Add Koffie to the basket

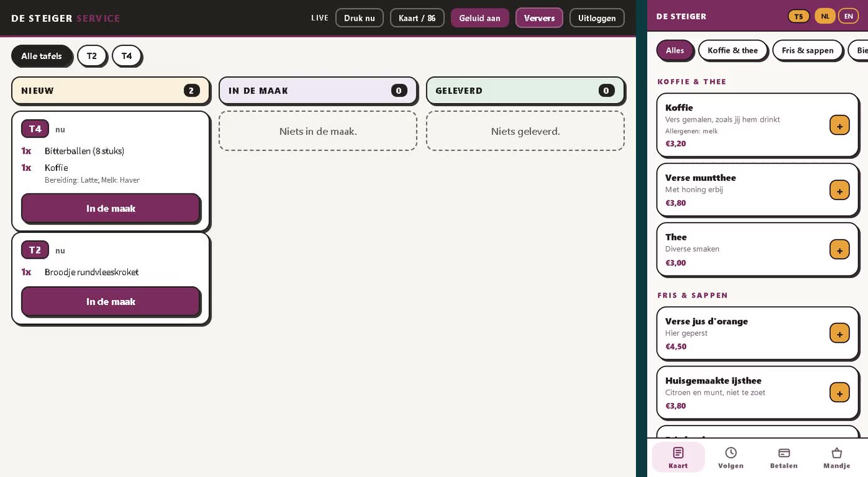click(839, 125)
